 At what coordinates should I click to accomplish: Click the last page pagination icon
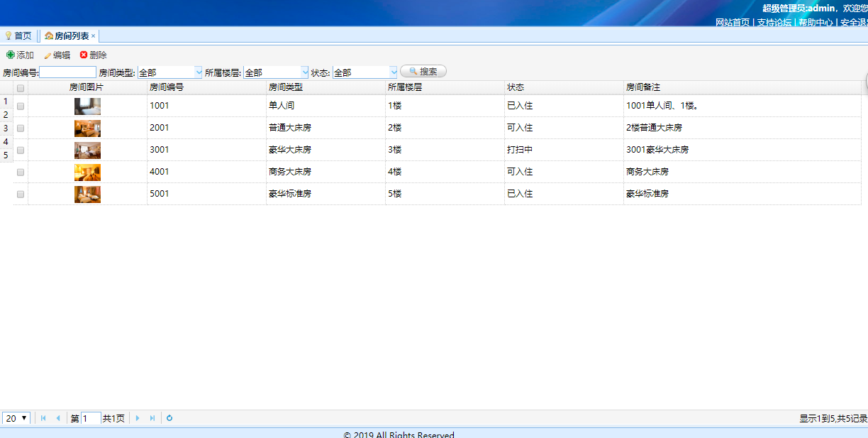click(152, 418)
